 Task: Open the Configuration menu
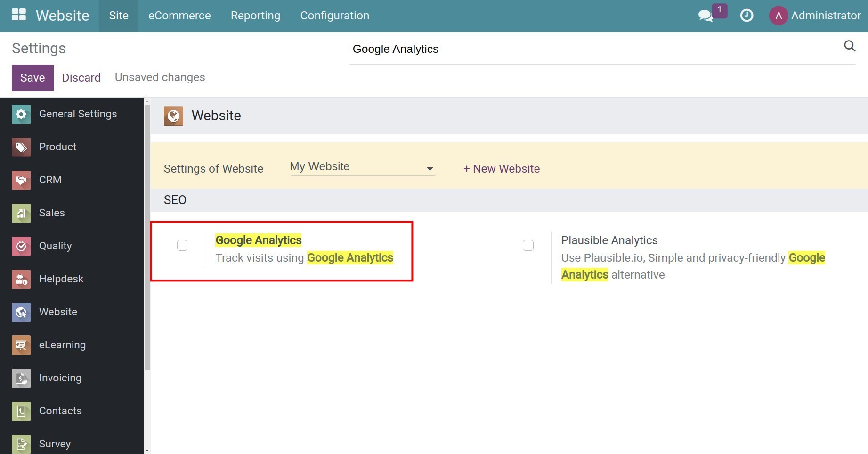334,15
